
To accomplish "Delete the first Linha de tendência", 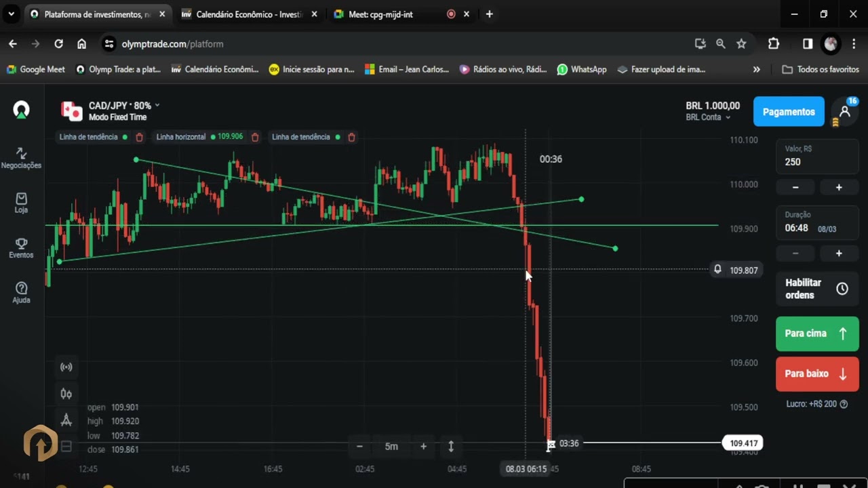I will (139, 137).
